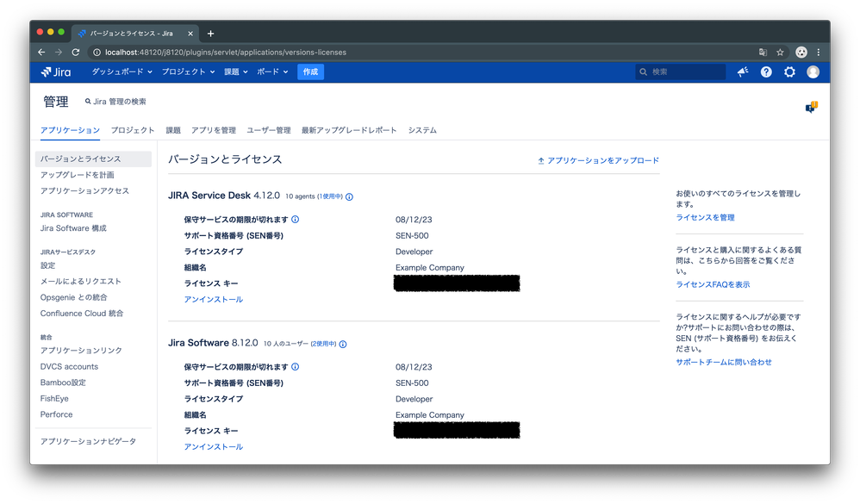
Task: Click アンインストール under Jira Software
Action: (214, 447)
